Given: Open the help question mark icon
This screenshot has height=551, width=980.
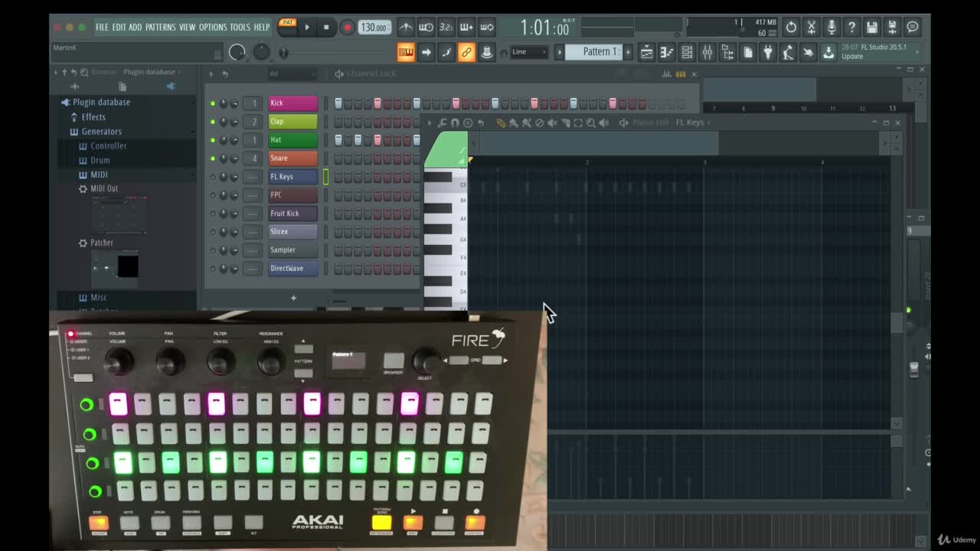Looking at the screenshot, I should coord(851,28).
